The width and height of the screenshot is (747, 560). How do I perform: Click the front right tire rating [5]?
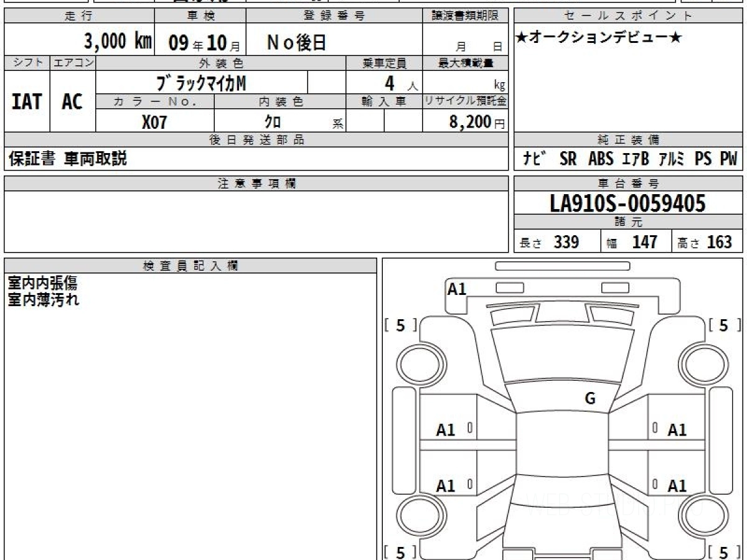(x=724, y=325)
